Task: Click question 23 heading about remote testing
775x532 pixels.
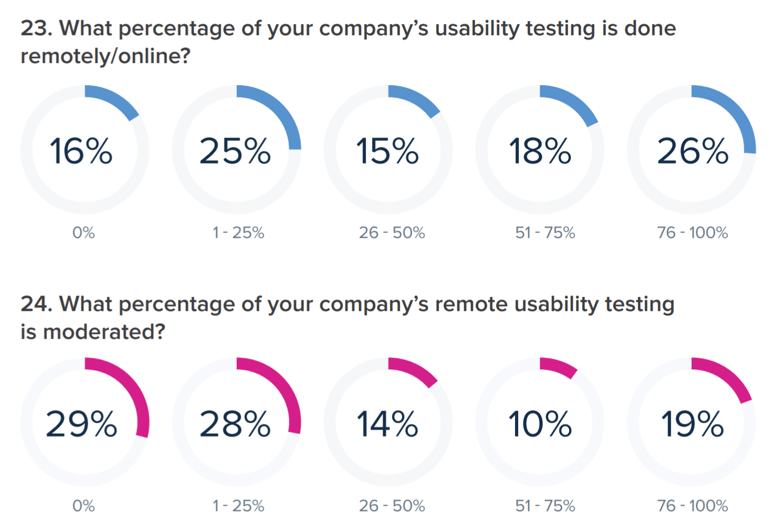Action: coord(348,42)
